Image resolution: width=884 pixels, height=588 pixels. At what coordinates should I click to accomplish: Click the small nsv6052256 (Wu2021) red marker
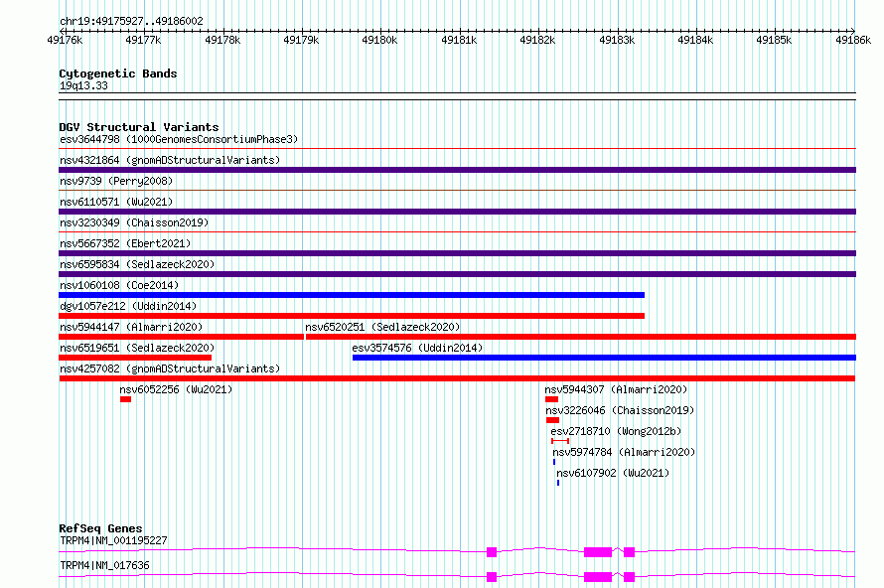tap(126, 399)
